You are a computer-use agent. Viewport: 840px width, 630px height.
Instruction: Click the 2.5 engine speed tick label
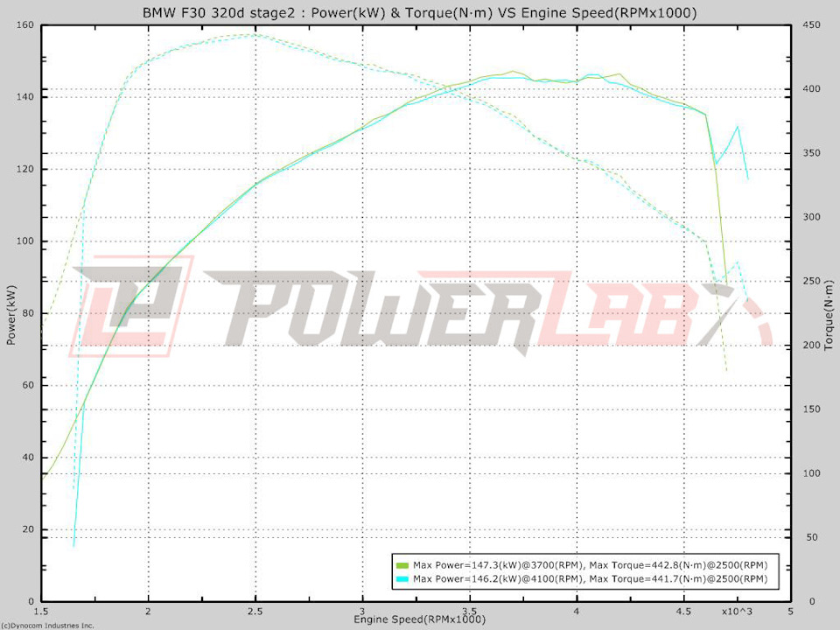click(x=255, y=612)
